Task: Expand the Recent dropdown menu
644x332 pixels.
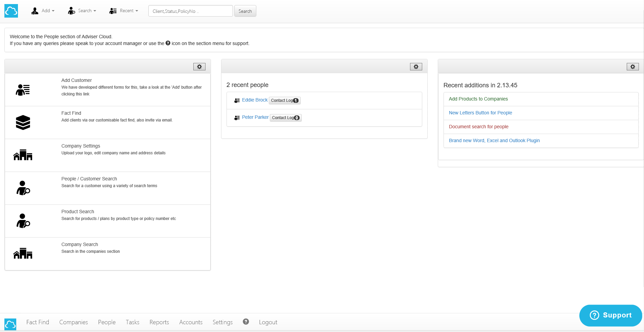Action: click(124, 11)
